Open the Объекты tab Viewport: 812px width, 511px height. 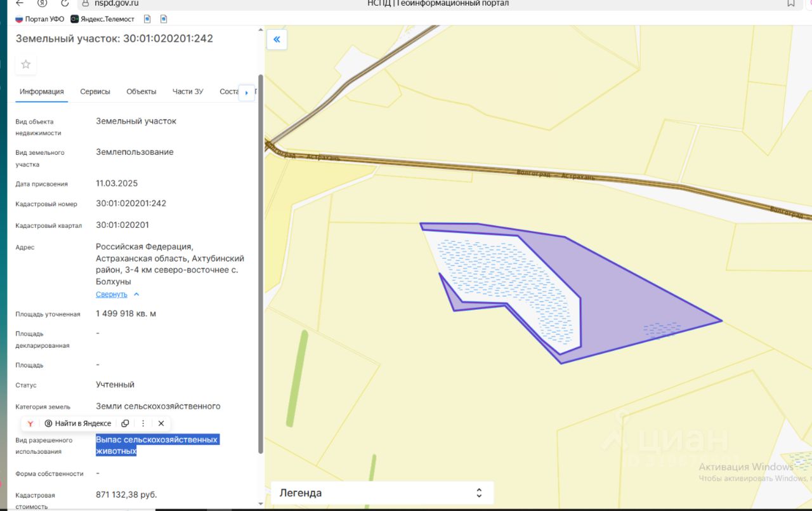click(x=141, y=91)
